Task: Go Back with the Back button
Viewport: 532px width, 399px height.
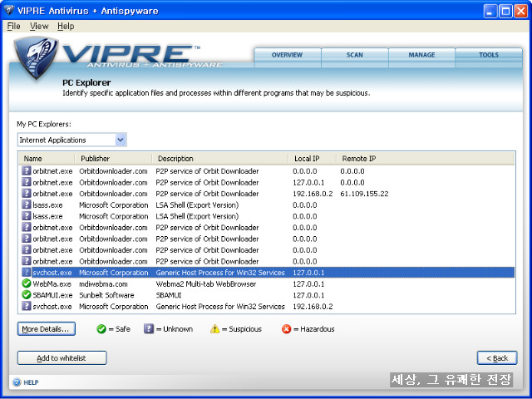Action: tap(497, 358)
